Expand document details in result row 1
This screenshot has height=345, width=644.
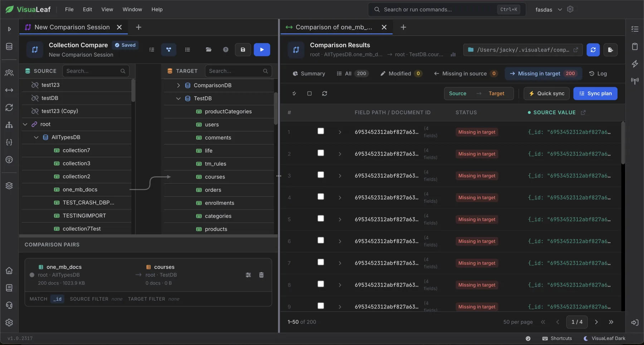340,132
